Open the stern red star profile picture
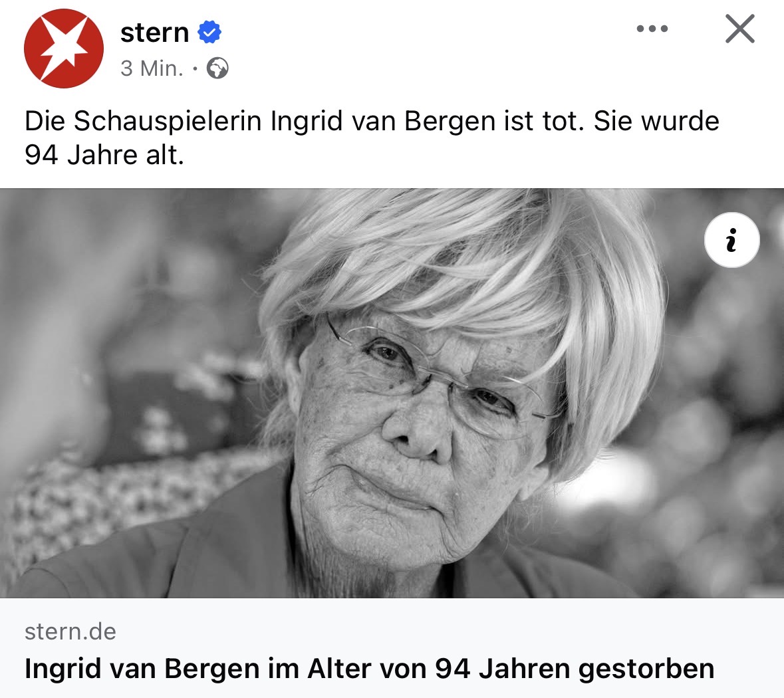The width and height of the screenshot is (784, 698). (63, 49)
